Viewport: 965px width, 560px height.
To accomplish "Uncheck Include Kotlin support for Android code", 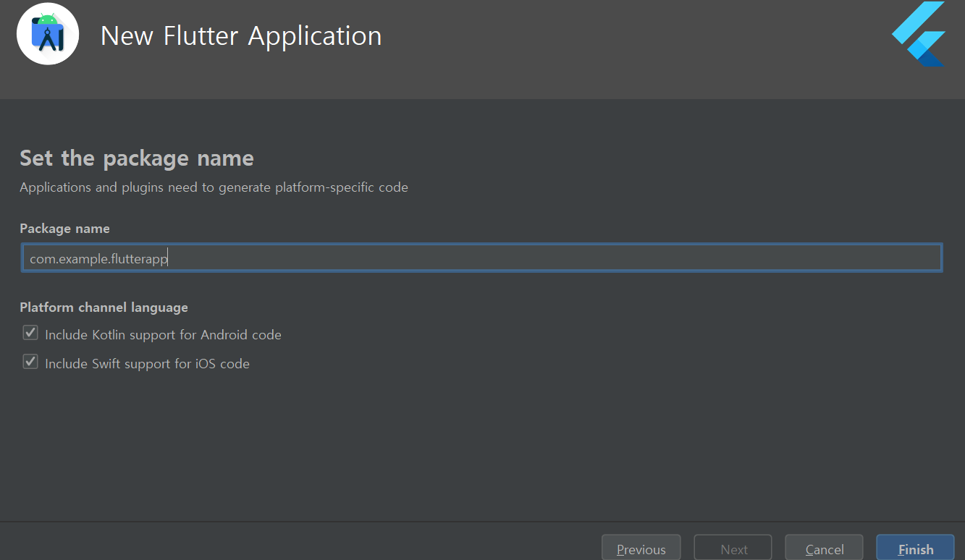I will (30, 333).
